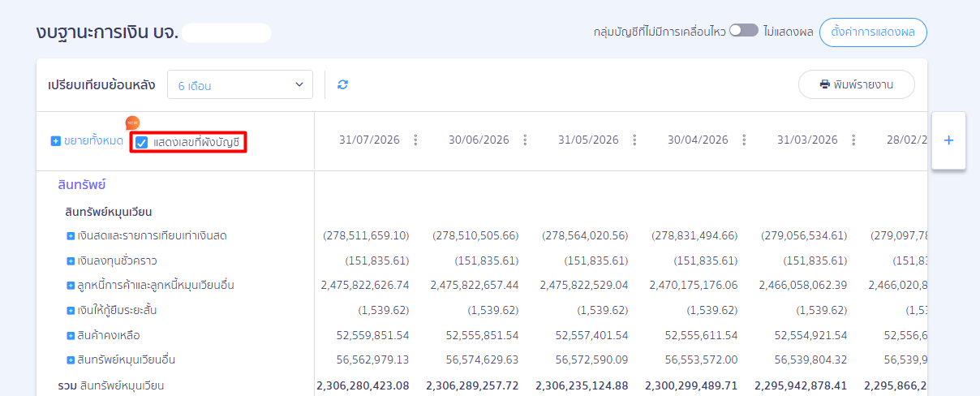Uncheck the แสดงเลขที่ผังบัญชี checkbox
This screenshot has height=396, width=980.
[142, 143]
